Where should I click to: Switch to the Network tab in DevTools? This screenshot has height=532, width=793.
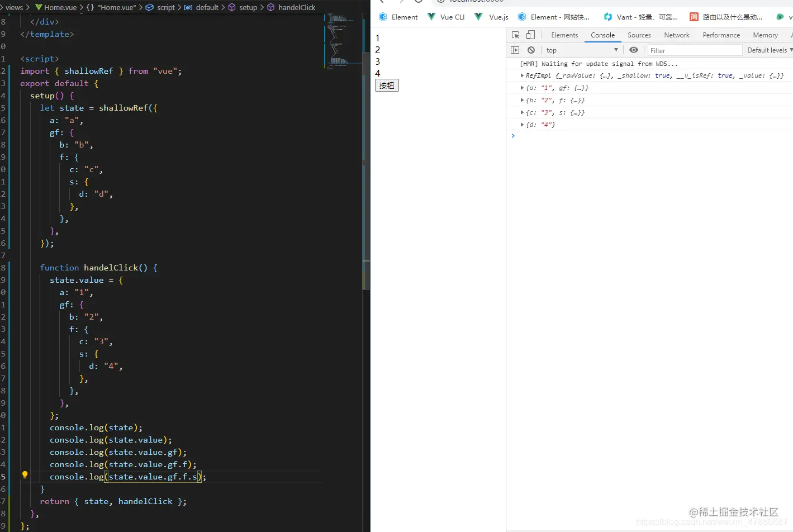(x=677, y=35)
